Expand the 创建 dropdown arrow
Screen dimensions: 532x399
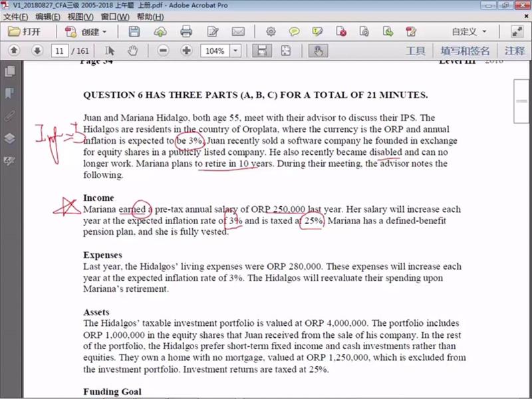[x=104, y=31]
